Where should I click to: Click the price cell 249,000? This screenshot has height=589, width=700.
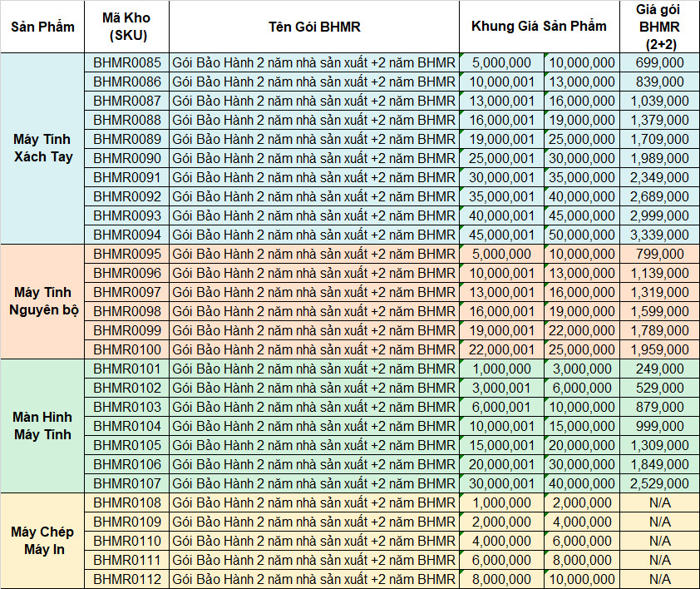659,369
